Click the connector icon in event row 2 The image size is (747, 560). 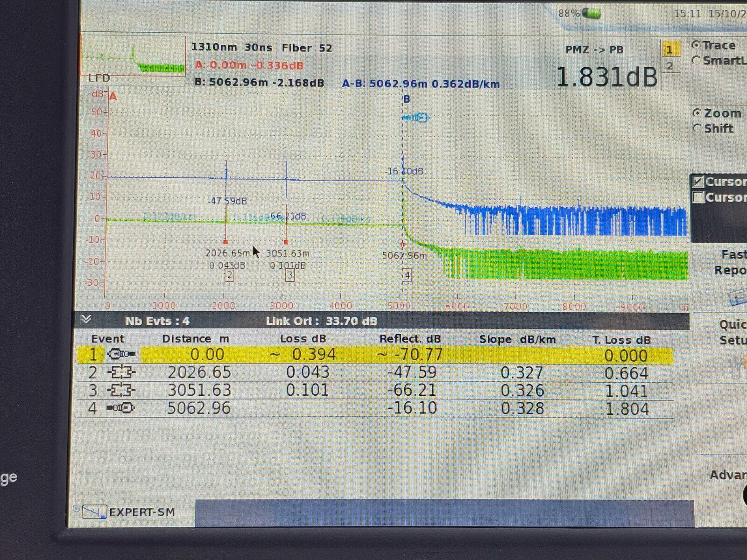coord(121,372)
